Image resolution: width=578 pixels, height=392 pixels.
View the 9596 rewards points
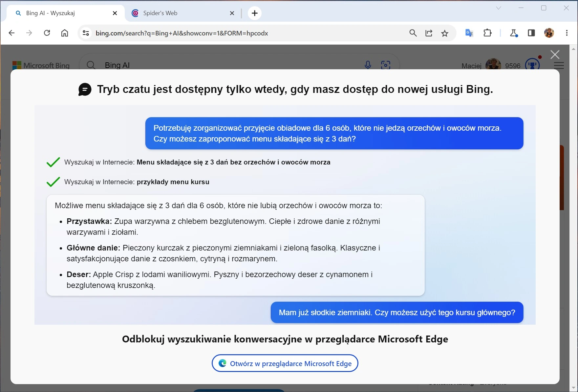click(x=513, y=66)
